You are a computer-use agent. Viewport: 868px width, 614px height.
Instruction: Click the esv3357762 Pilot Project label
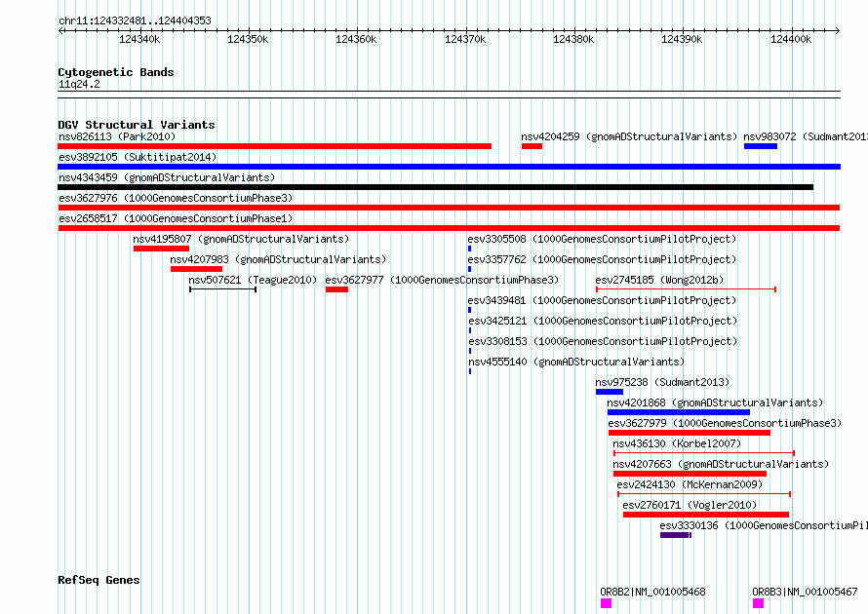pyautogui.click(x=603, y=259)
